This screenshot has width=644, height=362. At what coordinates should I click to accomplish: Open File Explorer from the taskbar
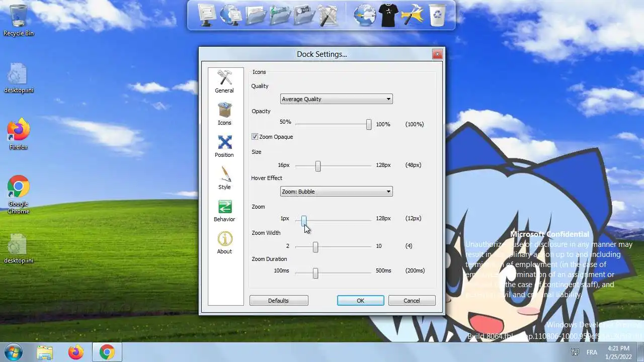coord(45,352)
